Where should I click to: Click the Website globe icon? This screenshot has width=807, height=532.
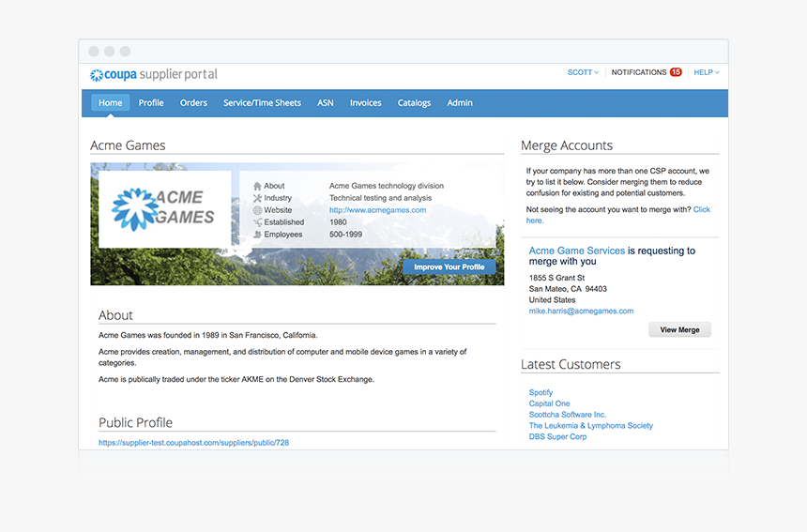pos(257,210)
